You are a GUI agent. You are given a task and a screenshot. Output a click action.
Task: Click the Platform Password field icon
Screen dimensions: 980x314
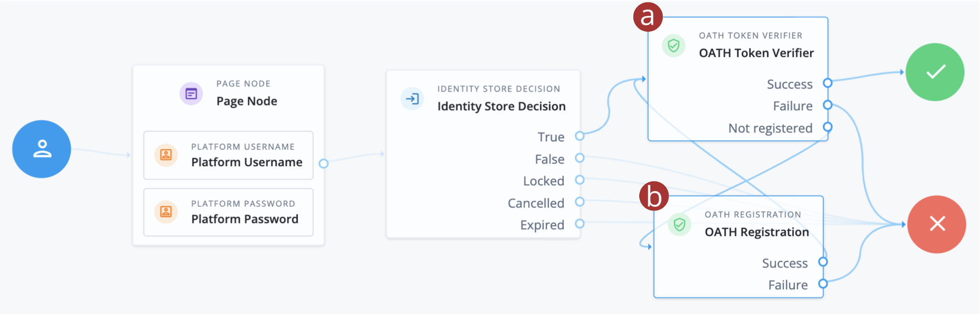point(166,212)
